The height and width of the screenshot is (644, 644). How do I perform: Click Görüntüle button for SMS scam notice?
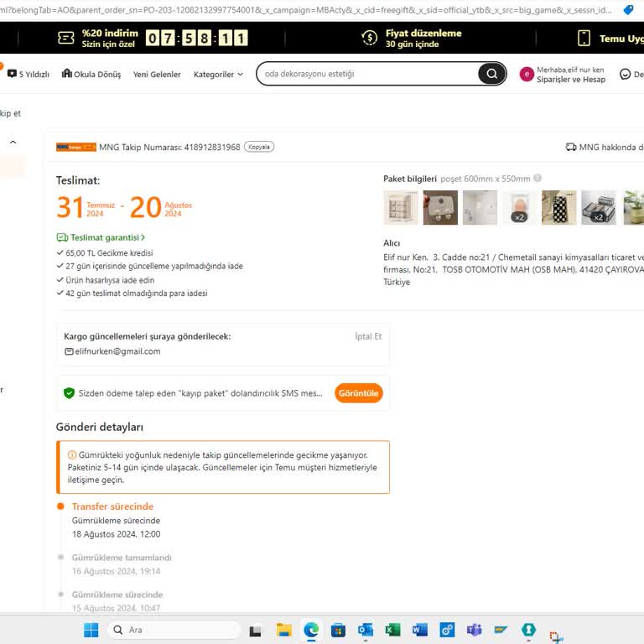click(359, 393)
